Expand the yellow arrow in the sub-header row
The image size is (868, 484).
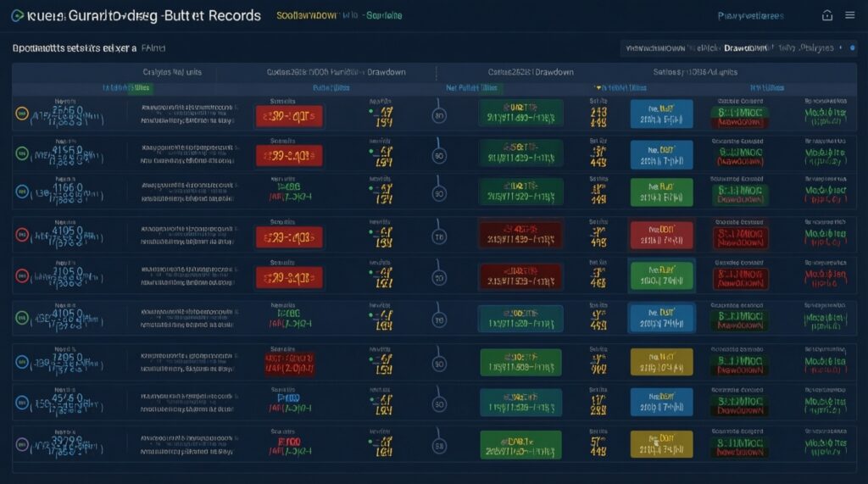[598, 88]
